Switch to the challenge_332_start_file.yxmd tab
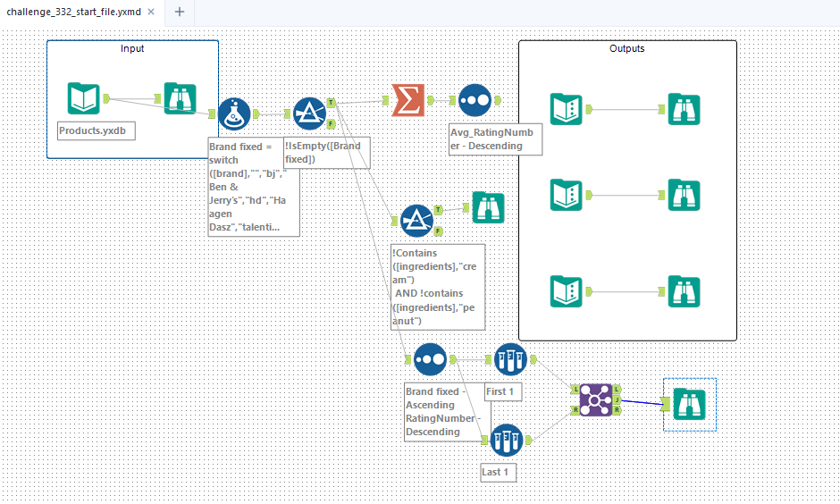The image size is (840, 504). (x=74, y=12)
